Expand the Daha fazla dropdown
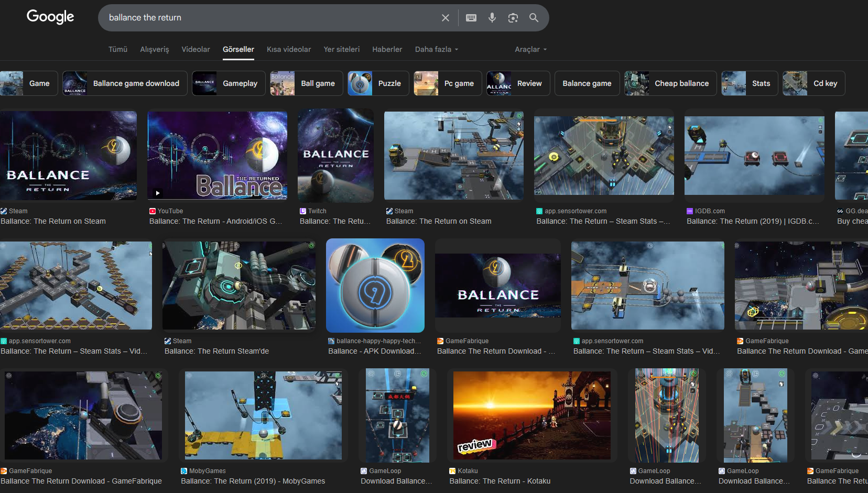This screenshot has height=493, width=868. [x=436, y=49]
